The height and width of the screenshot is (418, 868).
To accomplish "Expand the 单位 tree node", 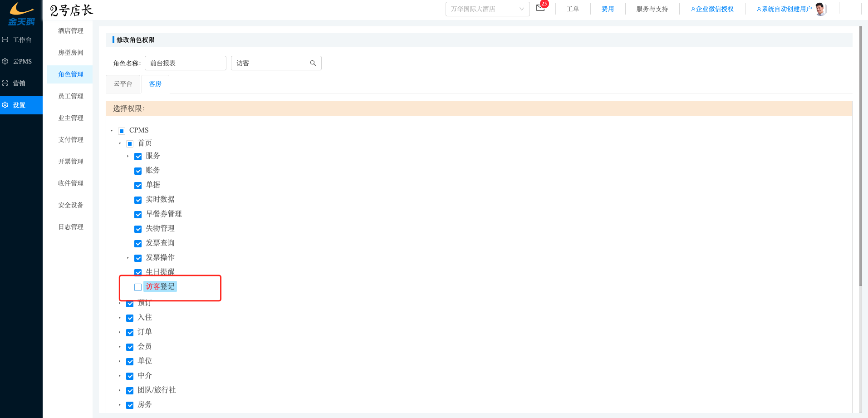I will click(120, 361).
